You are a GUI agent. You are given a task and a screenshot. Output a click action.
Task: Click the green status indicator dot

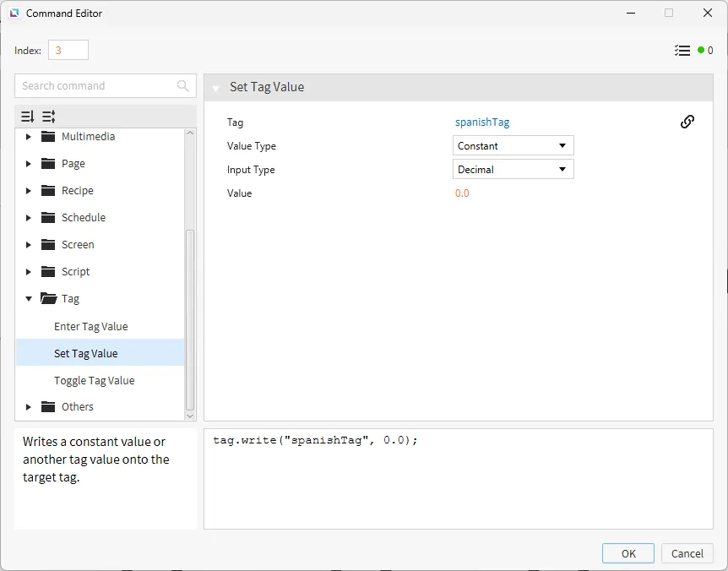(x=701, y=51)
